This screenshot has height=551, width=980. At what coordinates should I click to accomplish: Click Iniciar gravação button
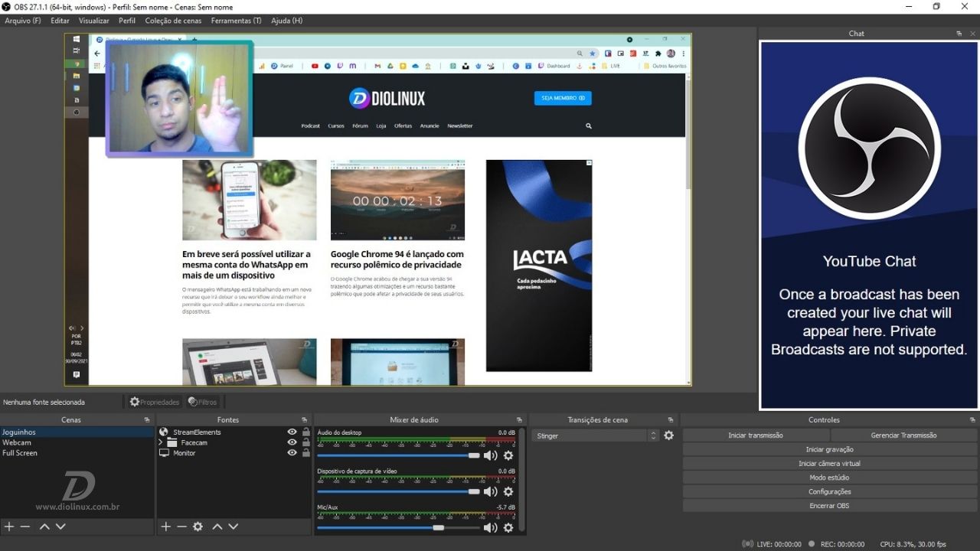point(829,449)
